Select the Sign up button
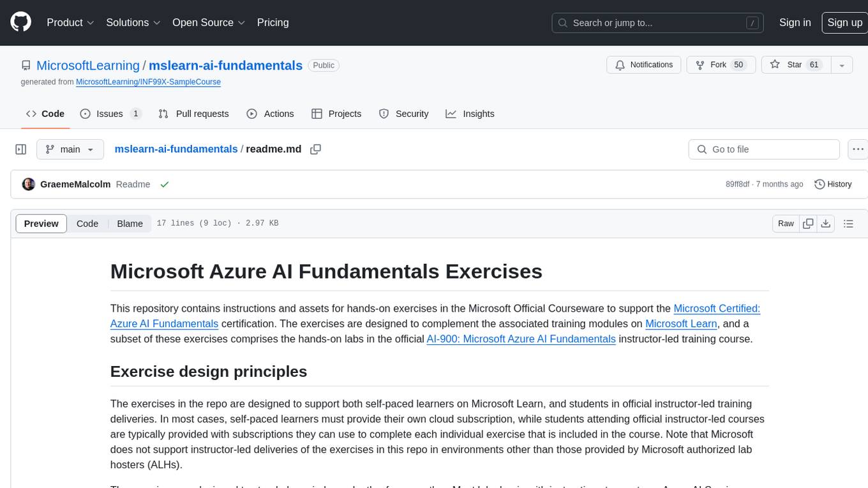Screen dimensions: 868x488 click(844, 22)
